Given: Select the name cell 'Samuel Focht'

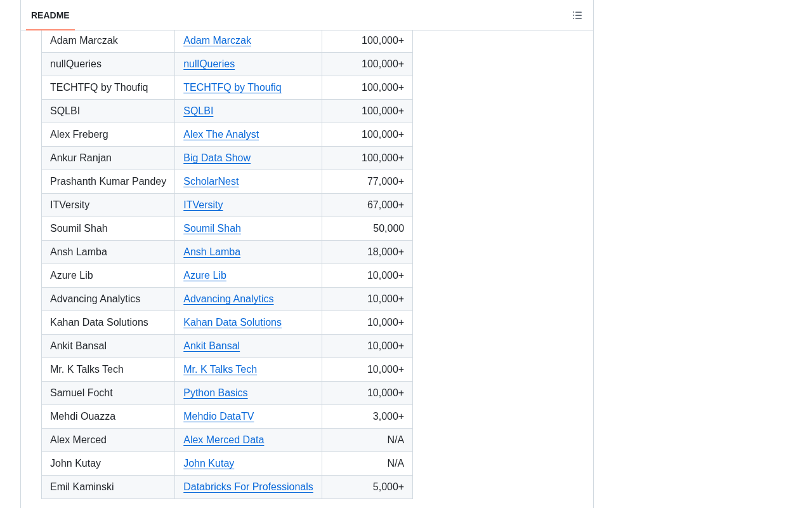Looking at the screenshot, I should click(108, 393).
